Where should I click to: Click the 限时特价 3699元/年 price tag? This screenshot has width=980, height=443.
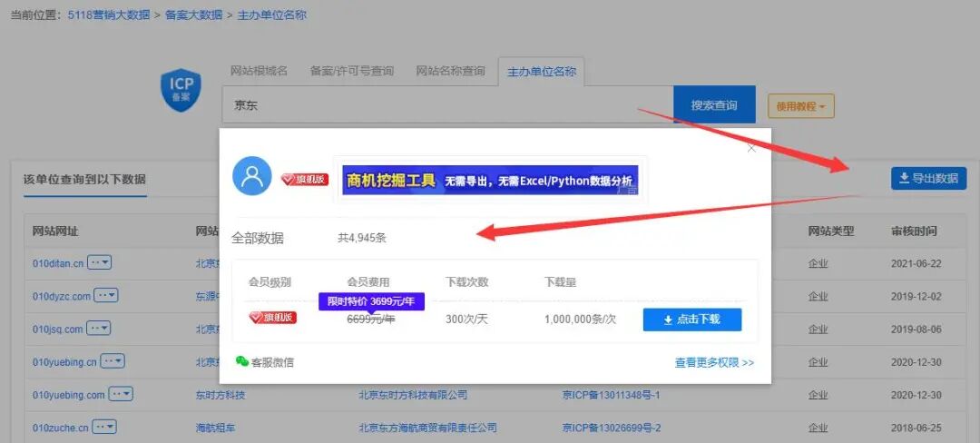click(x=372, y=301)
